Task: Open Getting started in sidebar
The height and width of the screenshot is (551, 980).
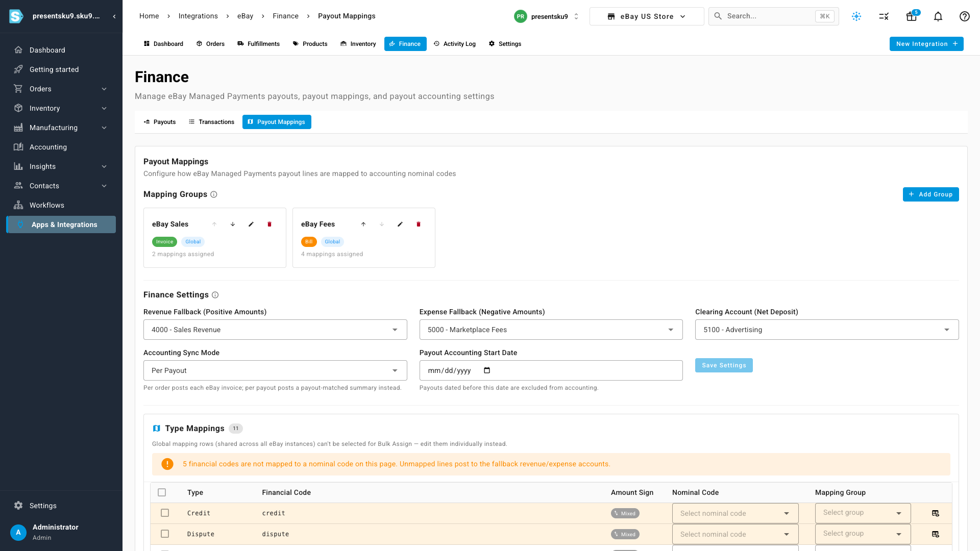Action: click(x=61, y=69)
